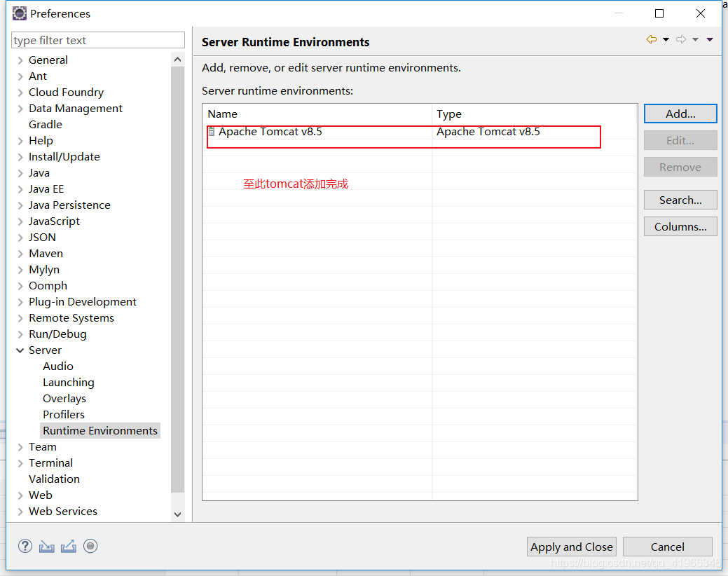Image resolution: width=728 pixels, height=576 pixels.
Task: Open the Terminal preferences
Action: click(50, 463)
